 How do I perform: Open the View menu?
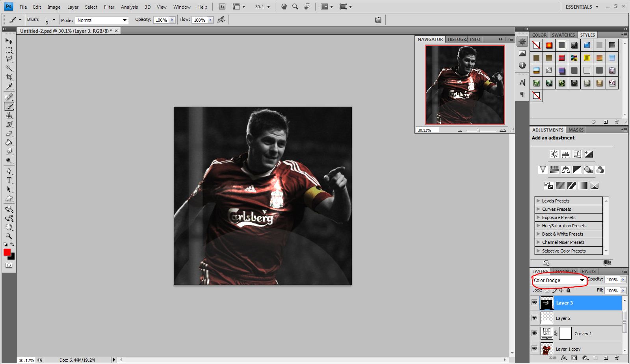pyautogui.click(x=162, y=7)
